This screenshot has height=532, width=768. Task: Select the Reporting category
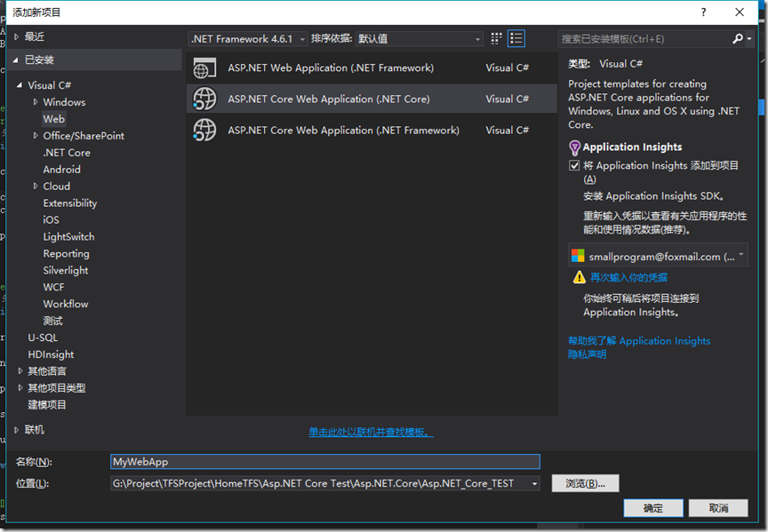(66, 253)
